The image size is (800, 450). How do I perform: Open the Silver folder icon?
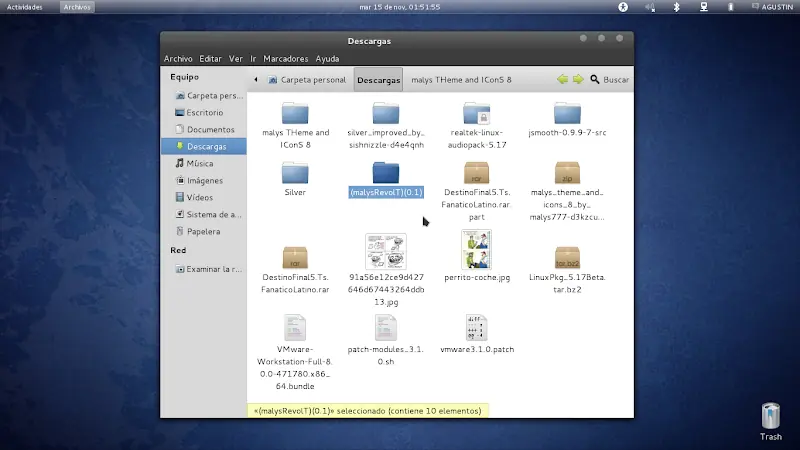tap(295, 172)
